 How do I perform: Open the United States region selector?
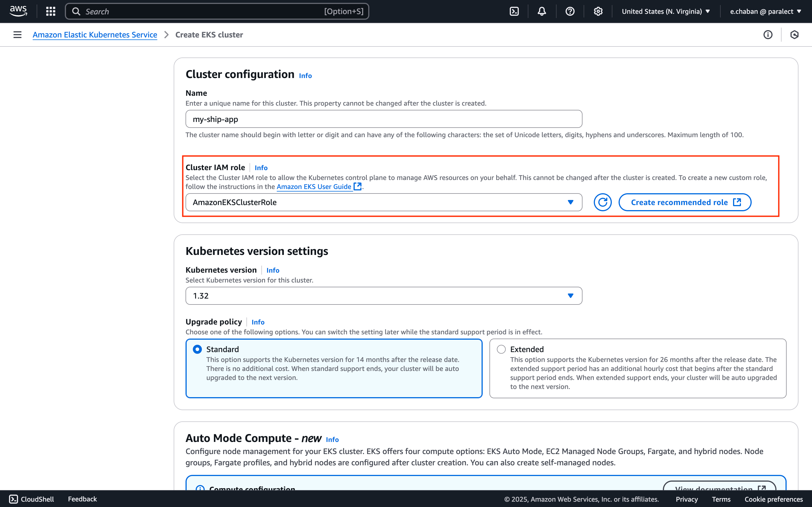tap(666, 11)
